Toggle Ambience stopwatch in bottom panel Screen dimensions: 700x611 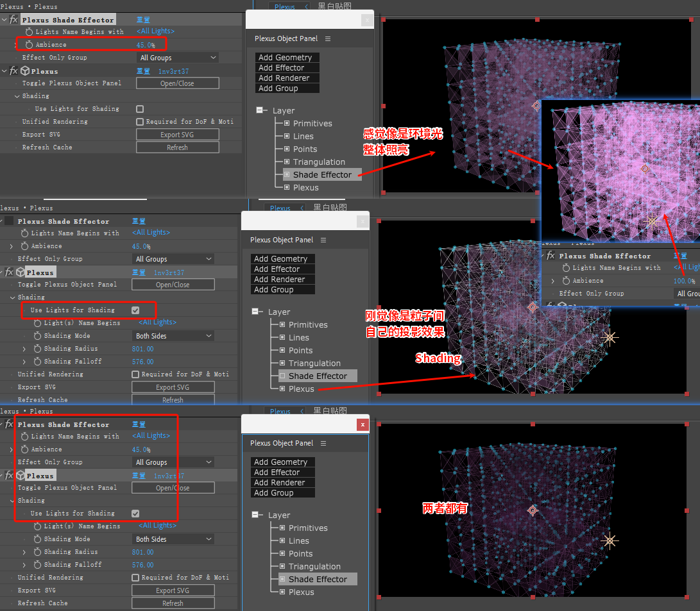(24, 449)
